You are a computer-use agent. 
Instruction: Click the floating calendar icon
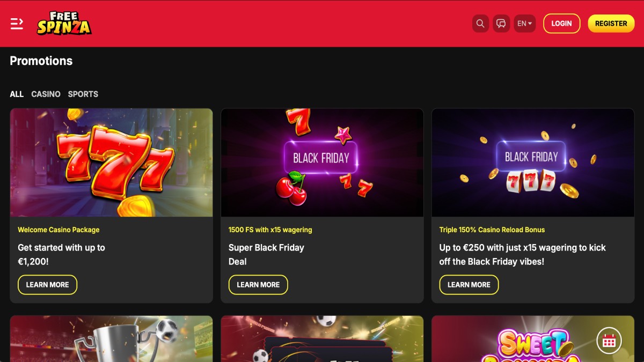pos(609,341)
